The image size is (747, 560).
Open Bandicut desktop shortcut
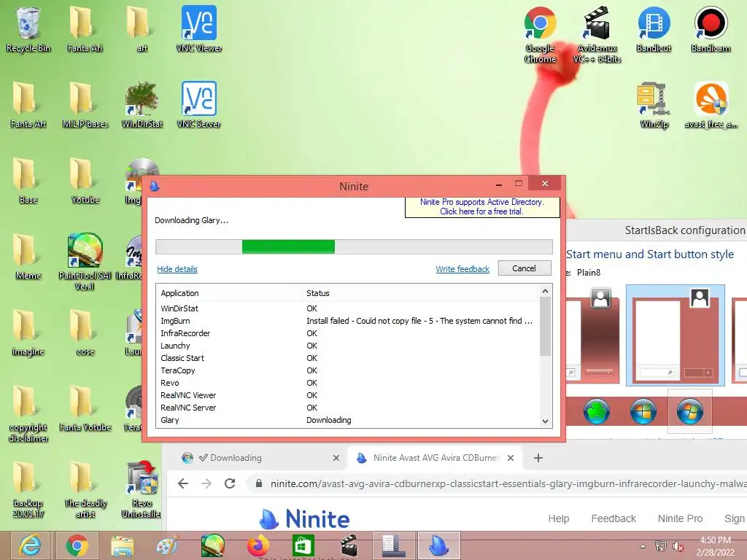coord(654,29)
